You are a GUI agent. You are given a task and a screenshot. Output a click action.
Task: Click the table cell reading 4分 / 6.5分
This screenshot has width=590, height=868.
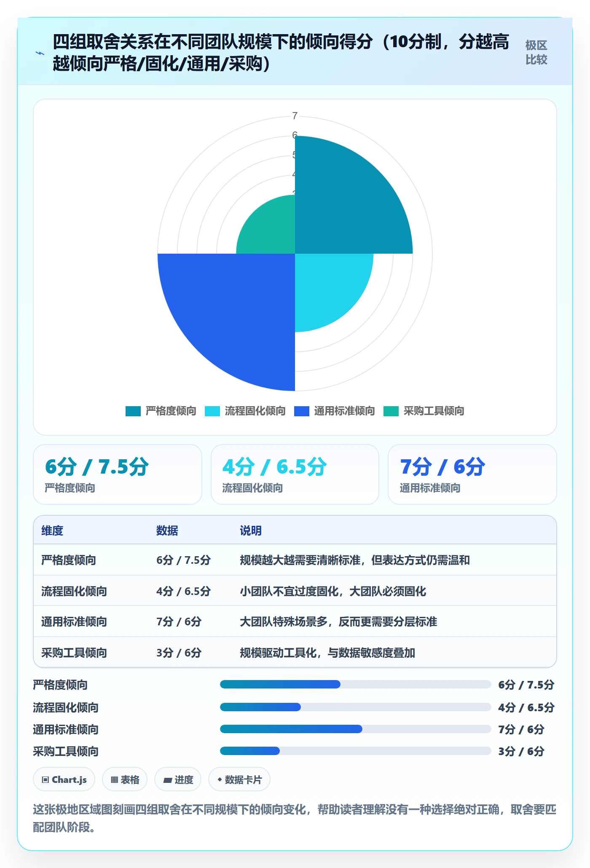point(183,591)
